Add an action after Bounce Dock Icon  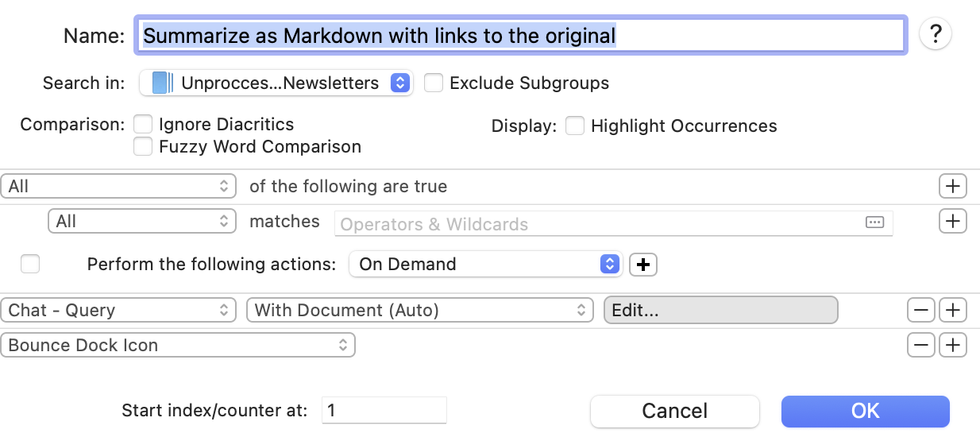point(952,345)
